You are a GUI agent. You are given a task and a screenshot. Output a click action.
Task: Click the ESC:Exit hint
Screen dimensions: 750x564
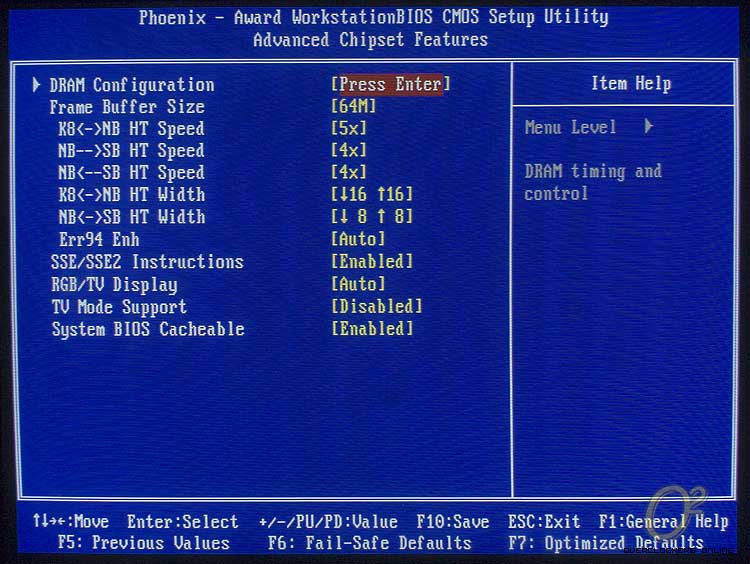tap(544, 521)
